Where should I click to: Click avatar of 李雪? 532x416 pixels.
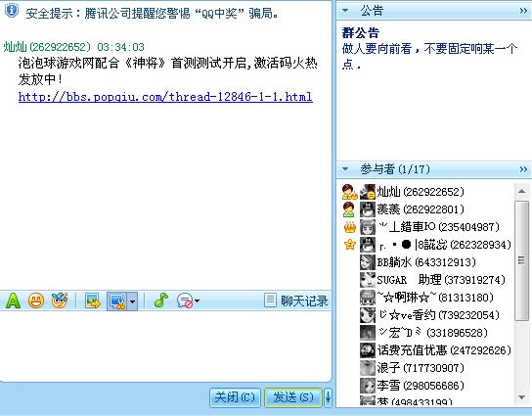click(x=368, y=386)
